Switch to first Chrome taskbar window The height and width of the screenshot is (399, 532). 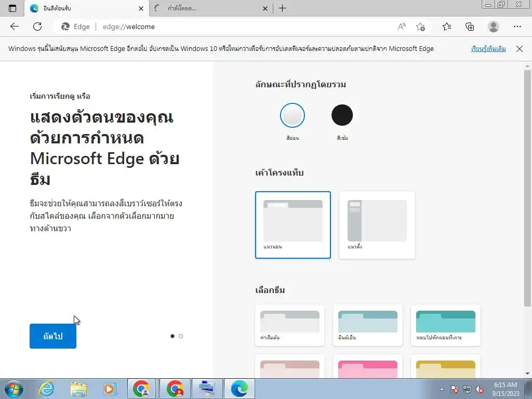(x=141, y=389)
